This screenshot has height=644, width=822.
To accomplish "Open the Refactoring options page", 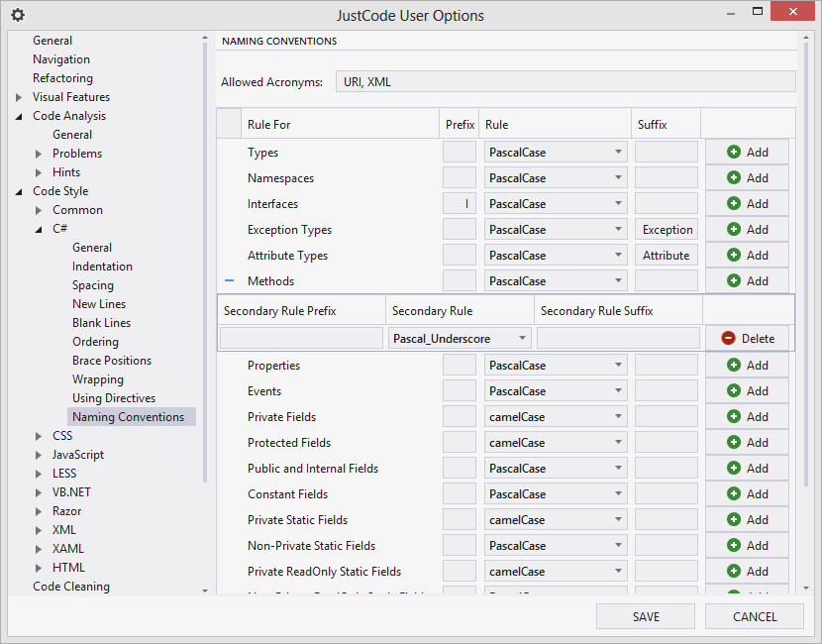I will (63, 78).
